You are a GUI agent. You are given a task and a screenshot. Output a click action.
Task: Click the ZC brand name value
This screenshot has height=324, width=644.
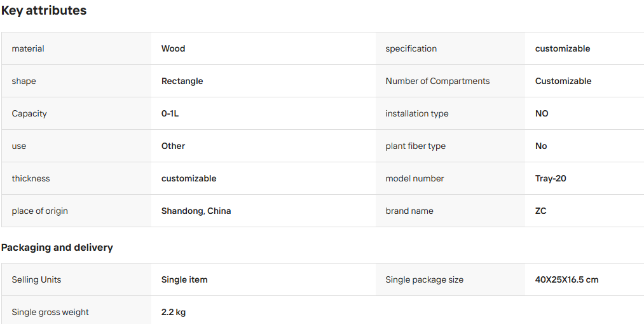coord(541,211)
